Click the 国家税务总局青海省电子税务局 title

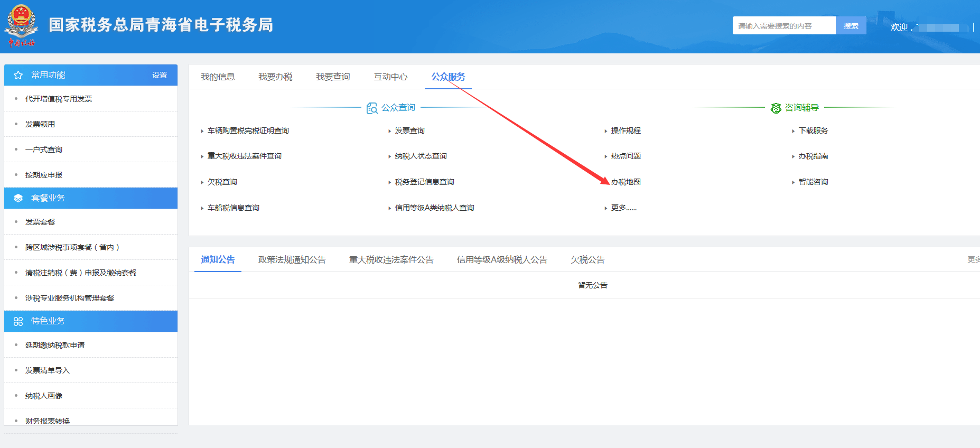coord(161,25)
